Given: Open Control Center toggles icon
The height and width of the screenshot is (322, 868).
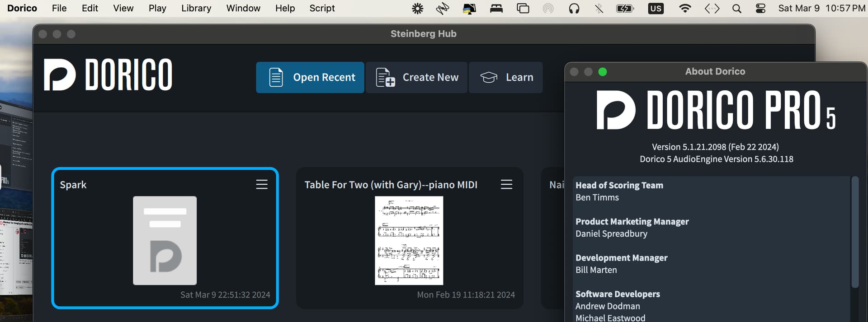Looking at the screenshot, I should pyautogui.click(x=760, y=8).
